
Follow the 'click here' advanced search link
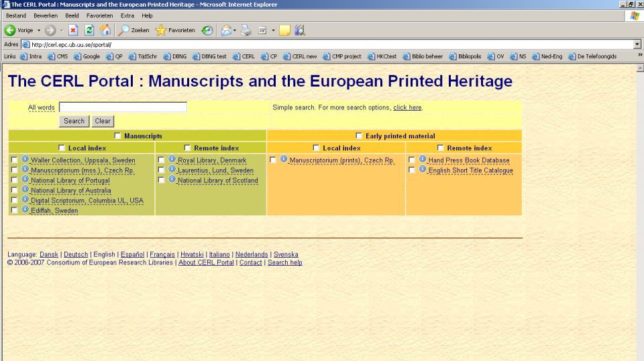(407, 107)
